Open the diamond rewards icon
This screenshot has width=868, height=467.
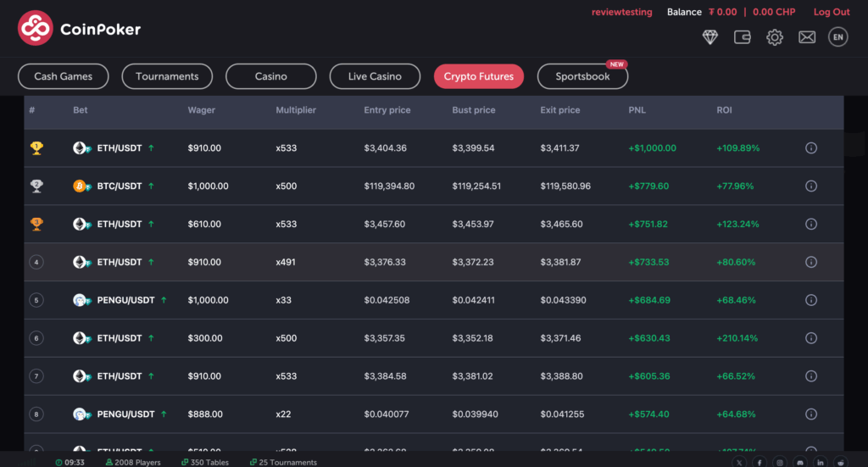tap(710, 37)
